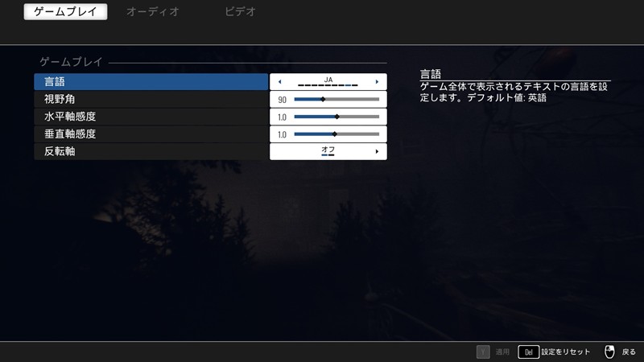Image resolution: width=644 pixels, height=362 pixels.
Task: Click the 垂直軸感度 value 1.0
Action: click(x=283, y=134)
